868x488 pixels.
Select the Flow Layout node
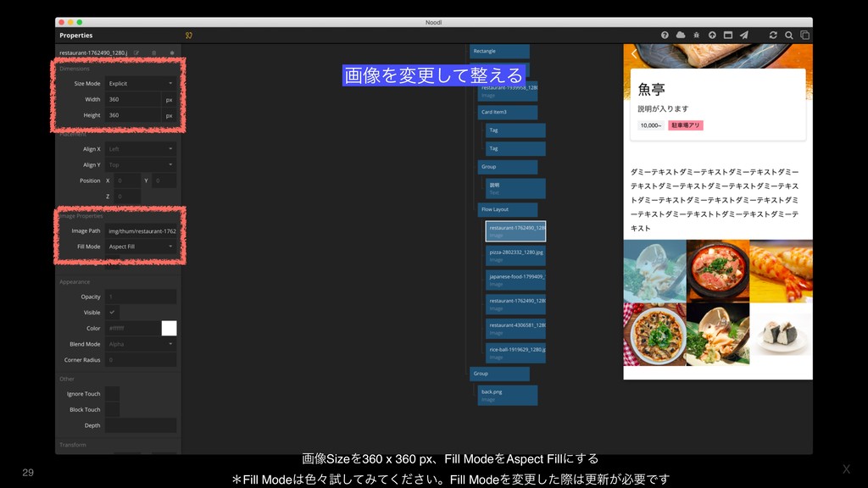(x=508, y=210)
